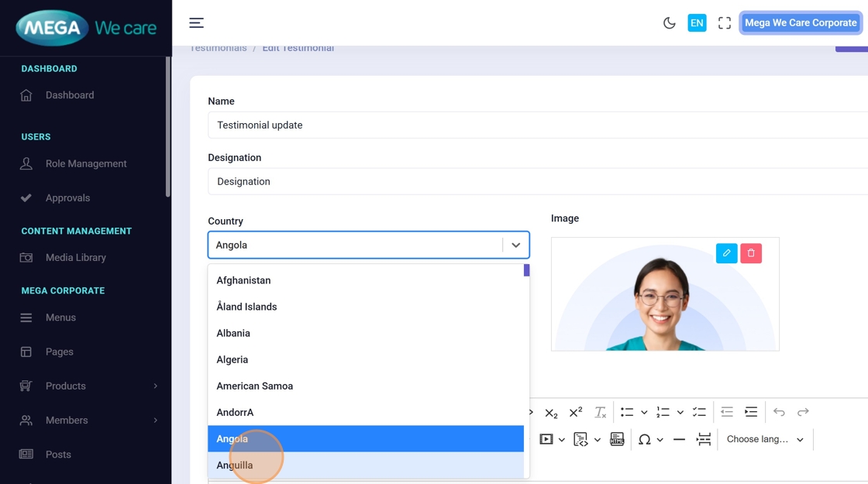Click the country list scrollbar thumb
Image resolution: width=868 pixels, height=484 pixels.
(x=527, y=270)
